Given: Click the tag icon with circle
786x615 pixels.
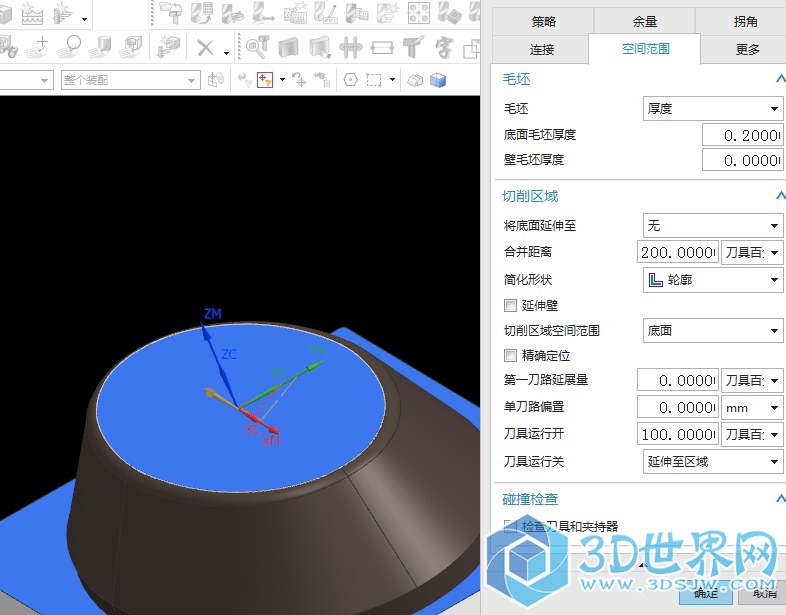Looking at the screenshot, I should point(70,47).
